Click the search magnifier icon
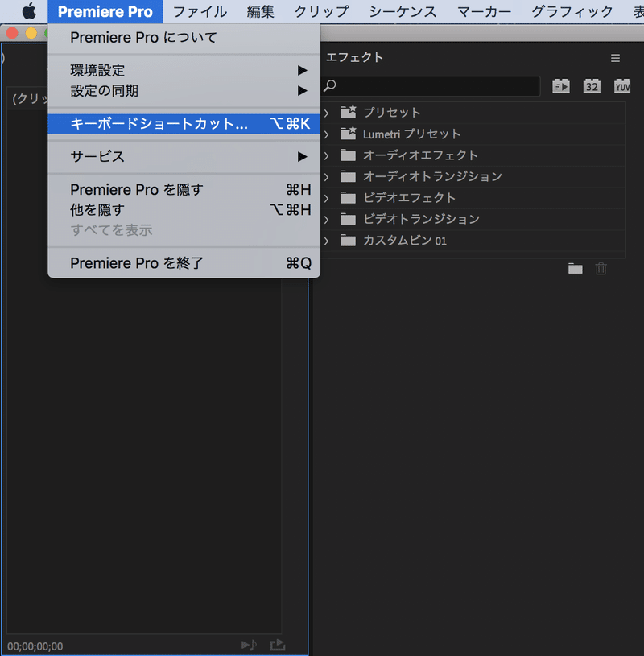Screen dimensions: 644x656 [330, 86]
